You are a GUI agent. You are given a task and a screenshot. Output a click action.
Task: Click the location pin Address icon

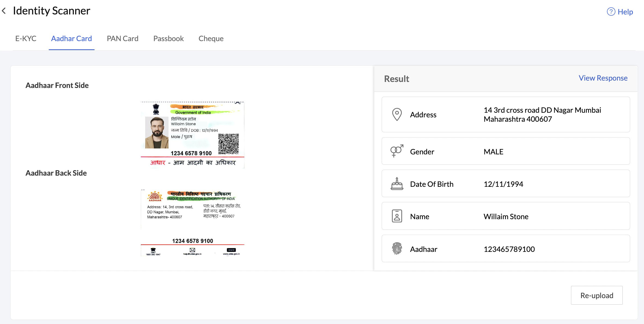[x=397, y=114]
